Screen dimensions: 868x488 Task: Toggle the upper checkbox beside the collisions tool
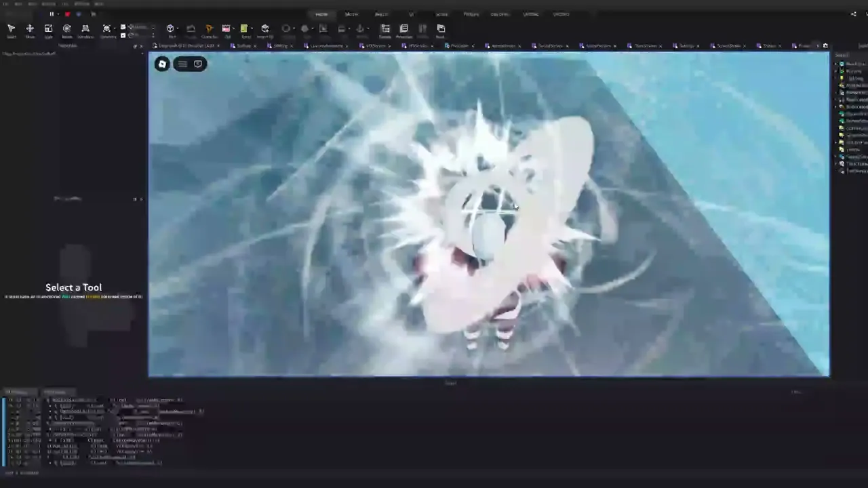(x=123, y=27)
